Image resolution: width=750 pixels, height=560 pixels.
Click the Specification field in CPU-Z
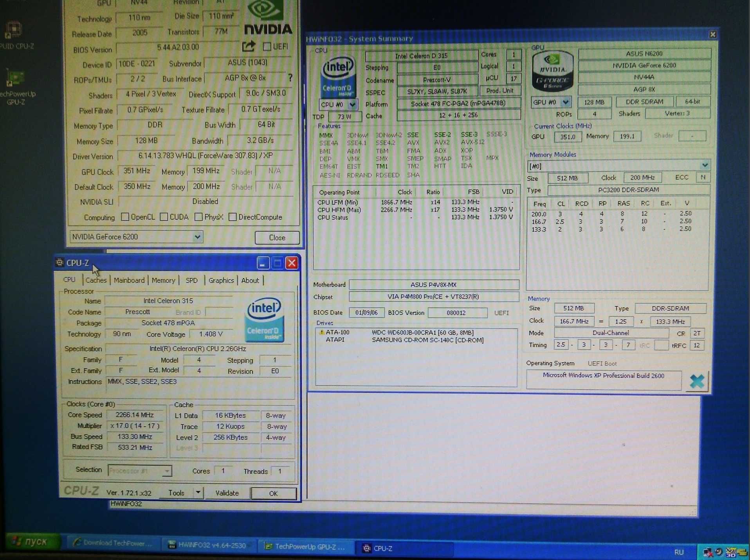tap(198, 348)
